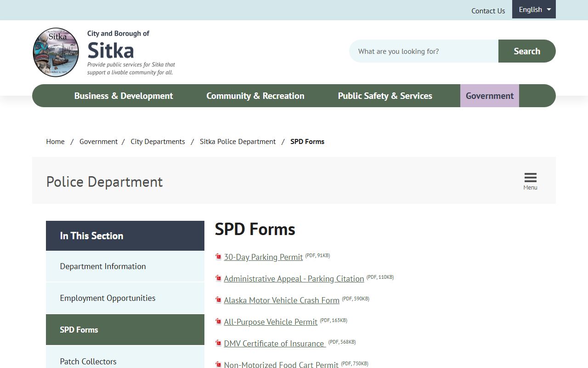Open Administrative Appeal - Parking Citation link
Image resolution: width=588 pixels, height=368 pixels.
click(x=294, y=279)
